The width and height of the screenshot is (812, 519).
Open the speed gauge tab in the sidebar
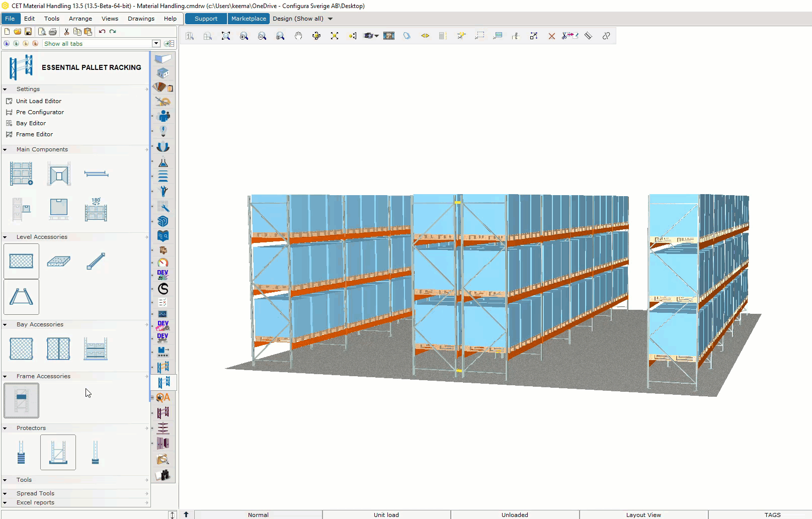[x=163, y=263]
